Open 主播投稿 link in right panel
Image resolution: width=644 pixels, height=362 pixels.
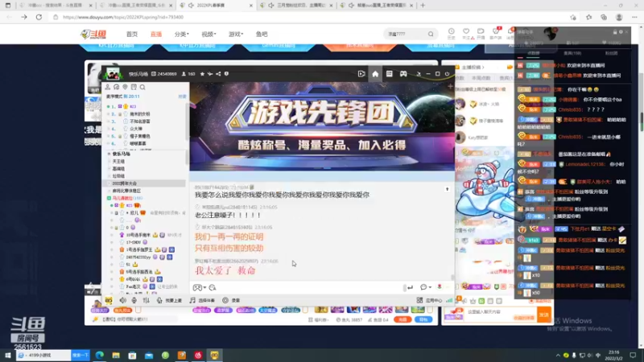point(473,67)
